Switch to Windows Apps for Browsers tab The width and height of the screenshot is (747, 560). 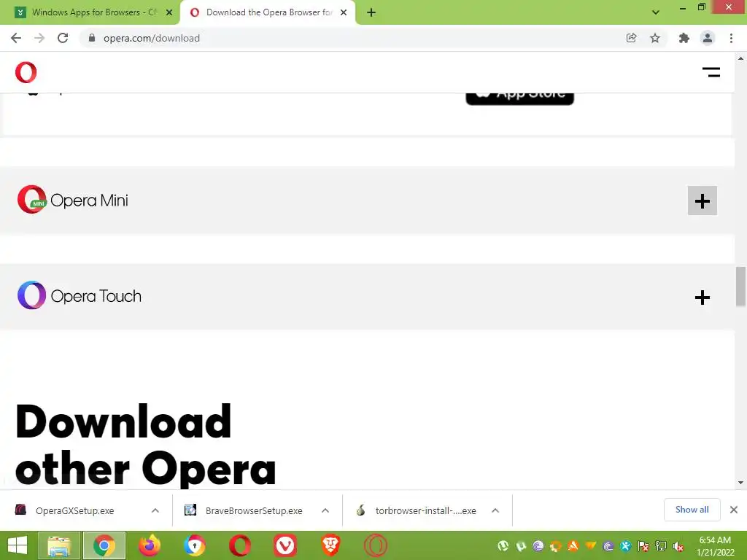[x=90, y=12]
